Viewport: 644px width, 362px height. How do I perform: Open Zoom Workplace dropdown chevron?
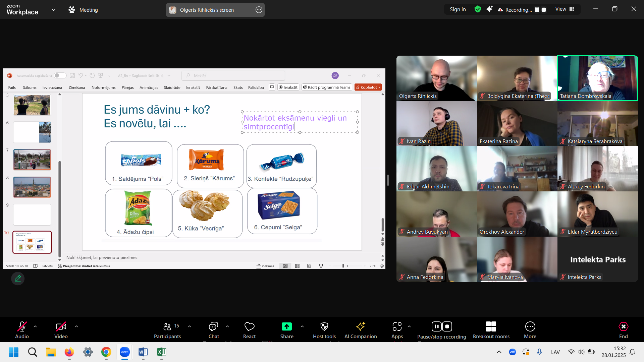tap(54, 10)
